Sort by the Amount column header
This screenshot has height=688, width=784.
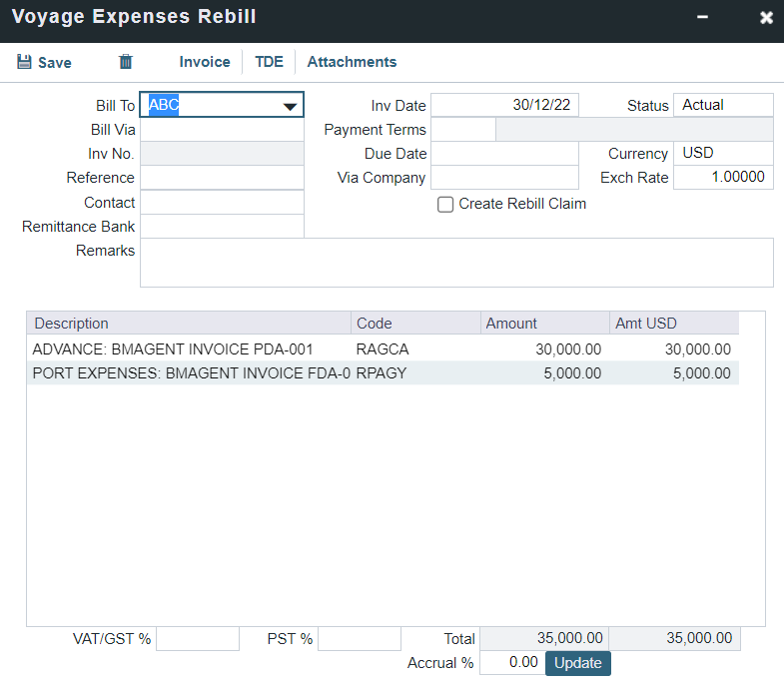coord(544,324)
